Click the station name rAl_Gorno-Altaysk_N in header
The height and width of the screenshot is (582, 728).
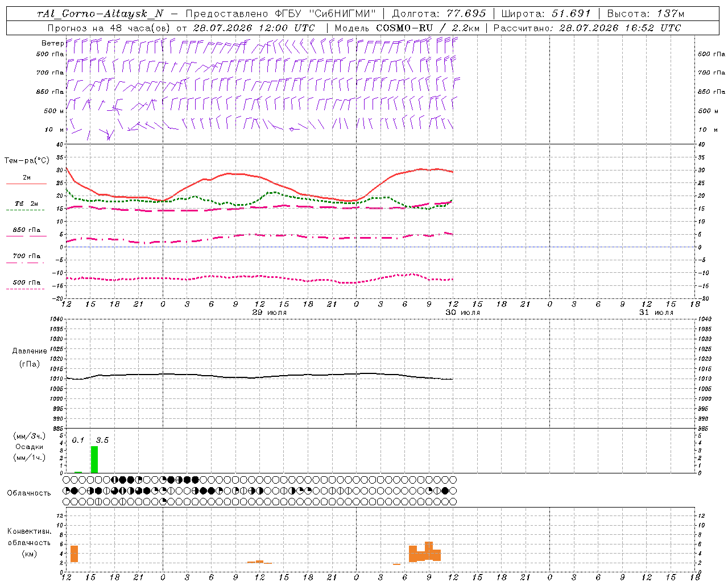click(x=100, y=14)
